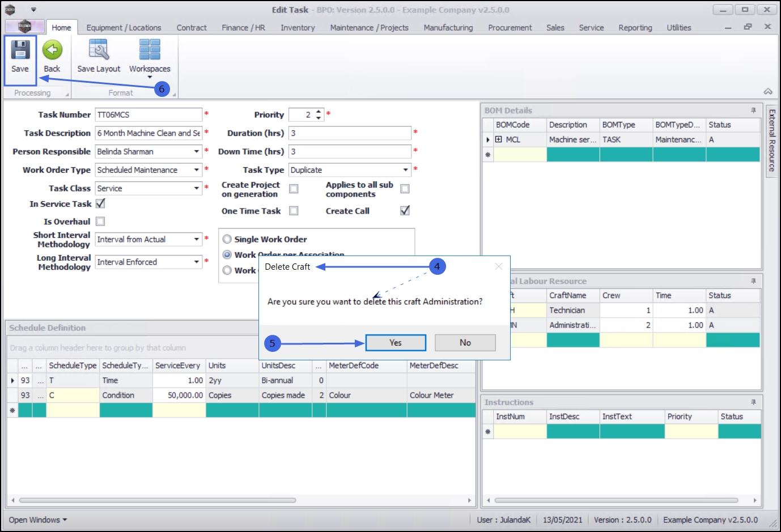Viewport: 781px width, 532px height.
Task: Confirm deletion by clicking Yes
Action: click(x=396, y=342)
